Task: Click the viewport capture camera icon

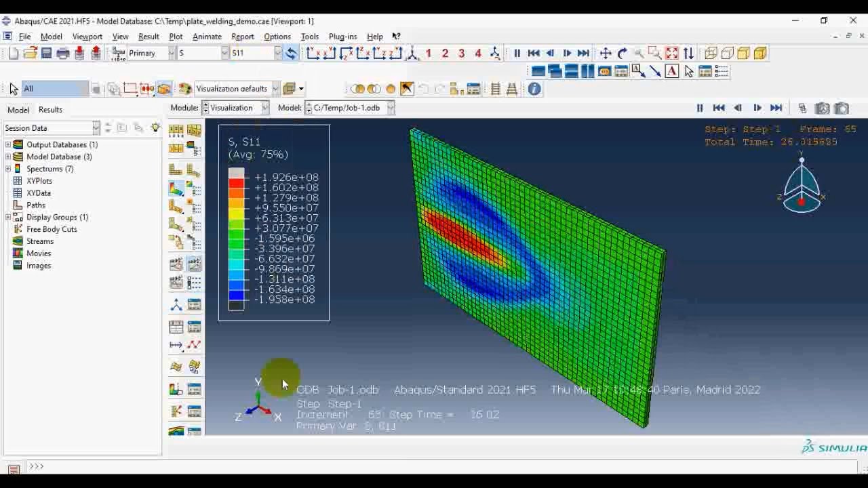Action: pos(842,108)
